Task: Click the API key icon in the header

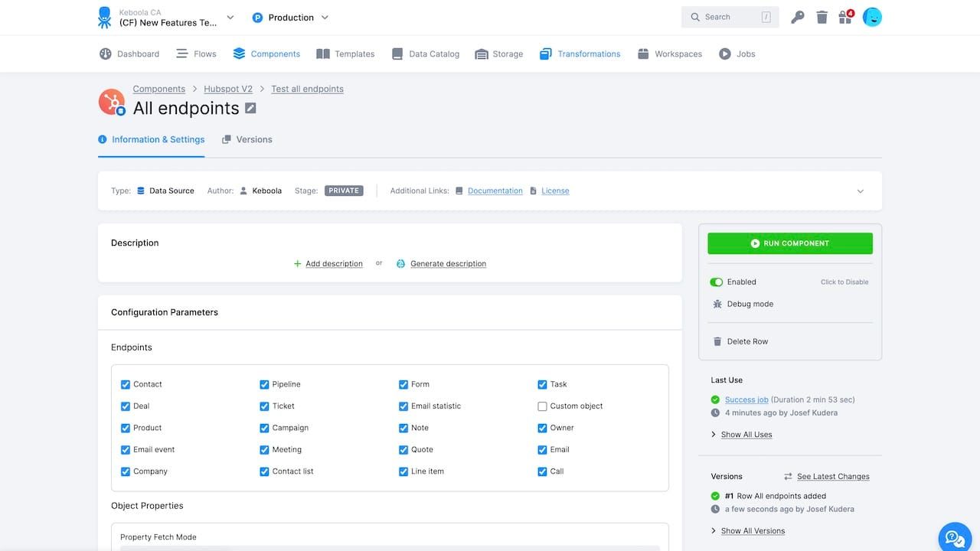Action: (x=797, y=17)
